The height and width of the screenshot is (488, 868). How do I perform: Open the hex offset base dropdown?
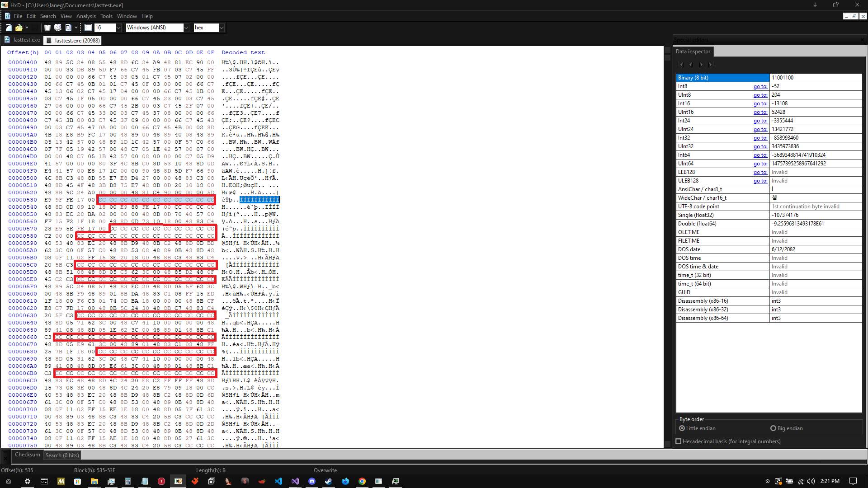[x=222, y=28]
